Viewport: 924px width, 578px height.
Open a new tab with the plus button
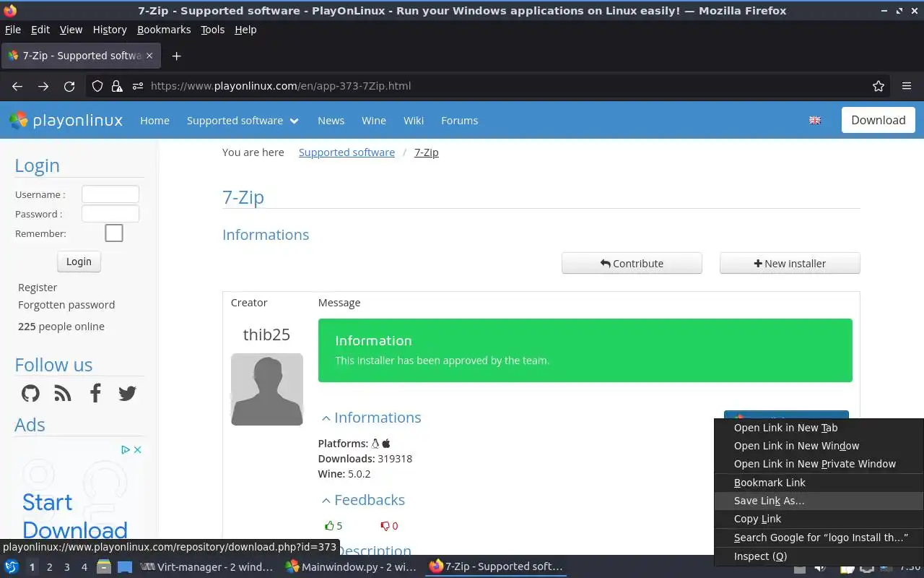coord(176,56)
